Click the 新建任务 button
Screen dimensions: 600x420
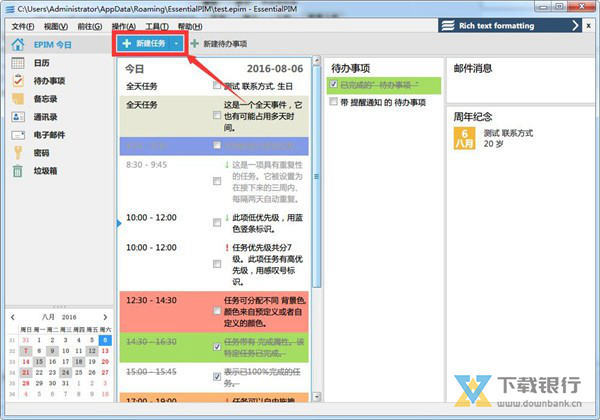pos(144,44)
